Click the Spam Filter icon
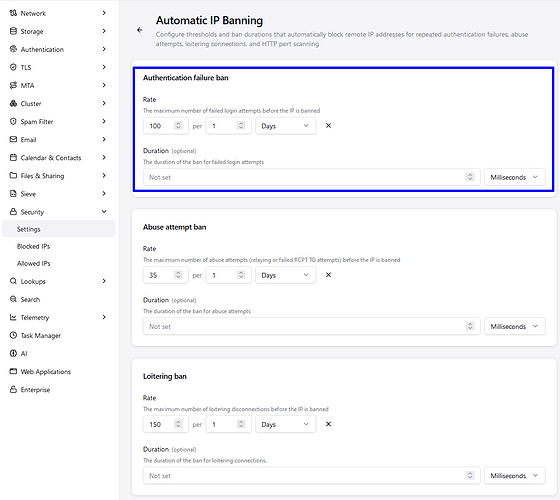 [x=13, y=121]
